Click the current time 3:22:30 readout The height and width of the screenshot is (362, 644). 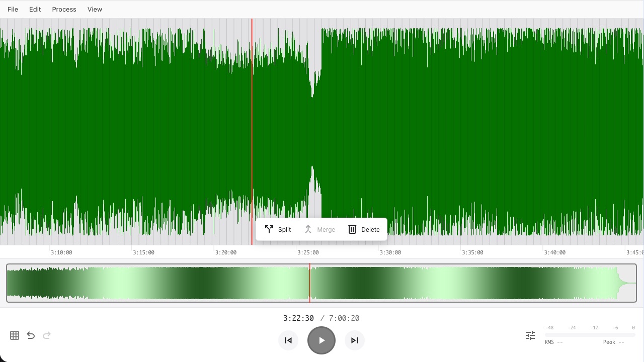[298, 318]
